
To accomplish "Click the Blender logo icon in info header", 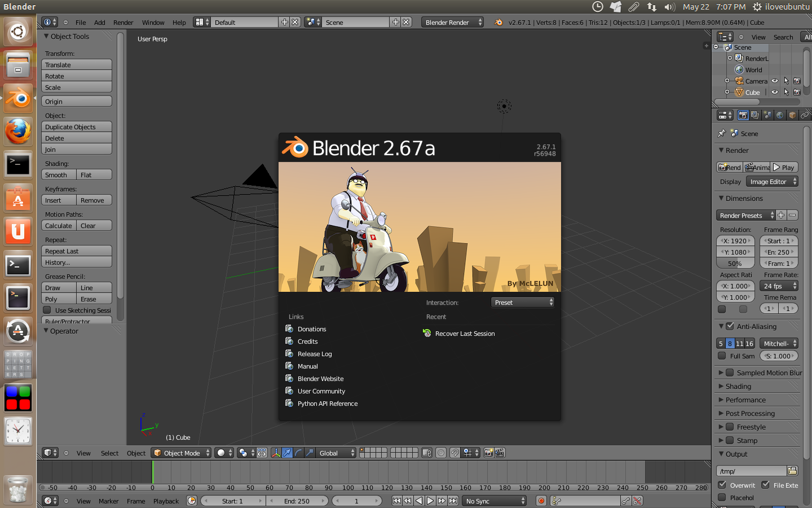I will (x=498, y=23).
